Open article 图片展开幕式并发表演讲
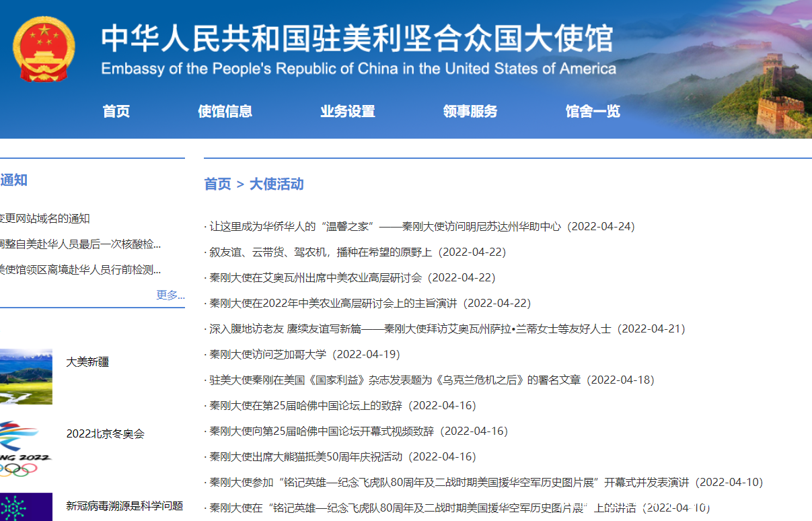The image size is (812, 521). (x=486, y=483)
